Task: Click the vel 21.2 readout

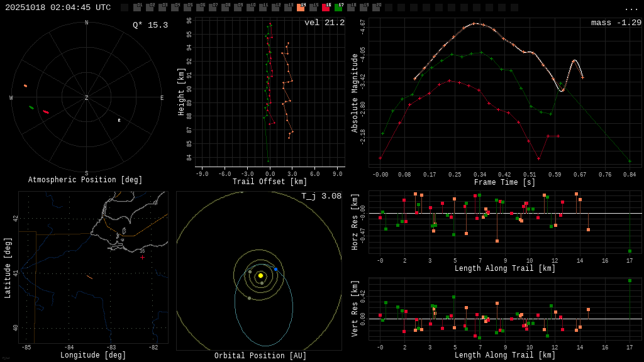Action: 324,23
